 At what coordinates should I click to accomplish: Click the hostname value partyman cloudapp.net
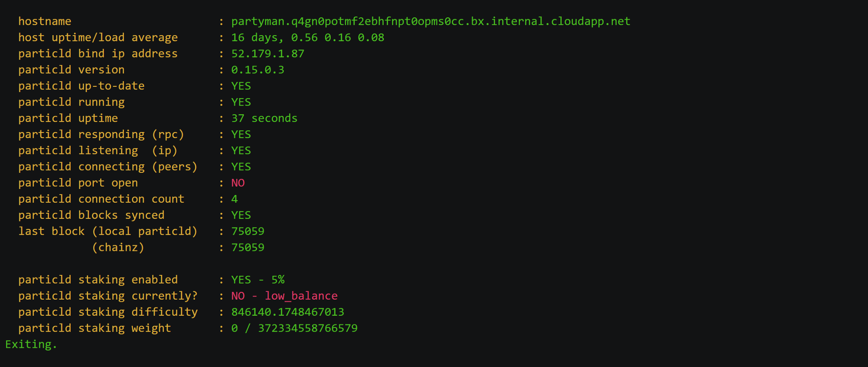point(431,21)
